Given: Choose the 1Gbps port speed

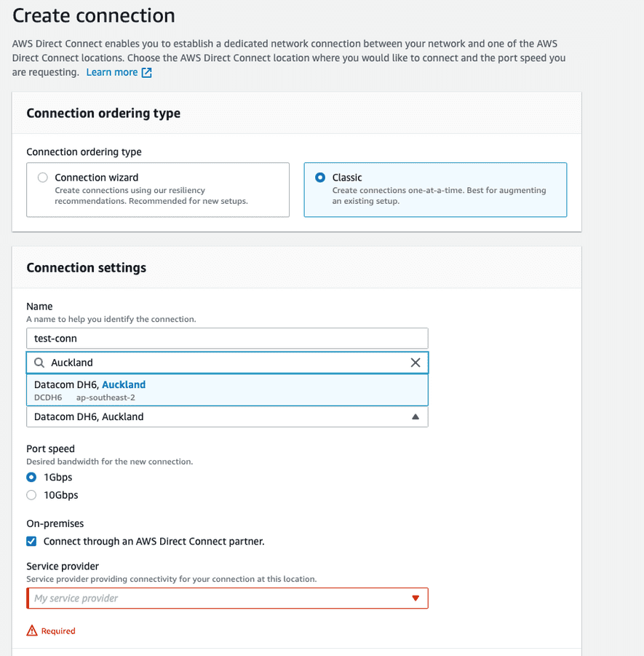Looking at the screenshot, I should (31, 477).
